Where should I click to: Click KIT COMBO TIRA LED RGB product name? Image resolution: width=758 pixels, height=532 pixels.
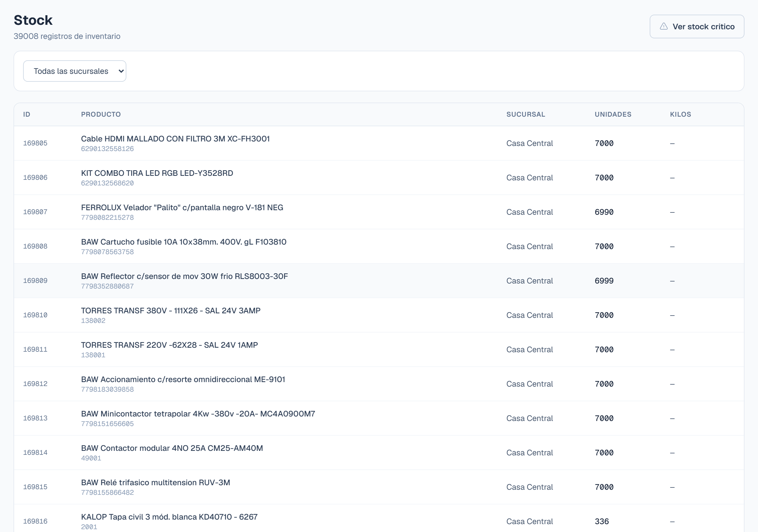(x=157, y=173)
